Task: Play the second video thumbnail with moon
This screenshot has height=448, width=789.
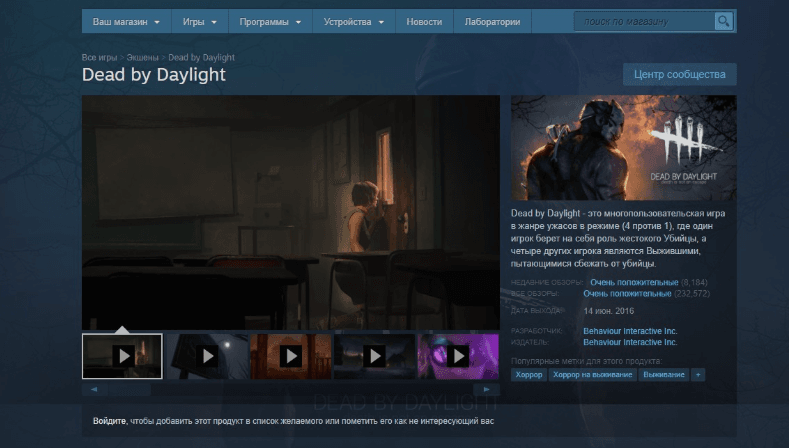Action: click(207, 356)
